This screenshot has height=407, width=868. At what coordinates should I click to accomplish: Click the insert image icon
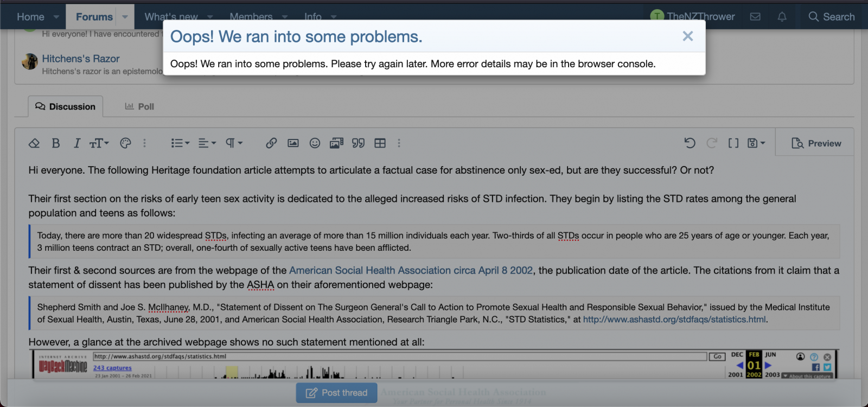pyautogui.click(x=293, y=143)
